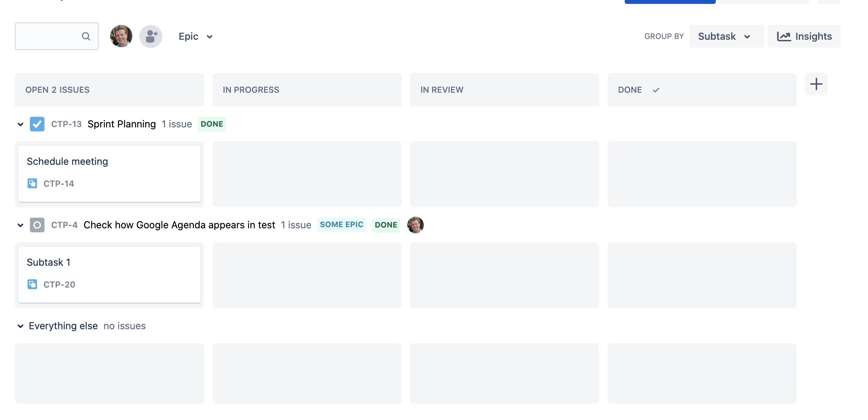Collapse the Everything else section
This screenshot has width=868, height=420.
tap(20, 326)
